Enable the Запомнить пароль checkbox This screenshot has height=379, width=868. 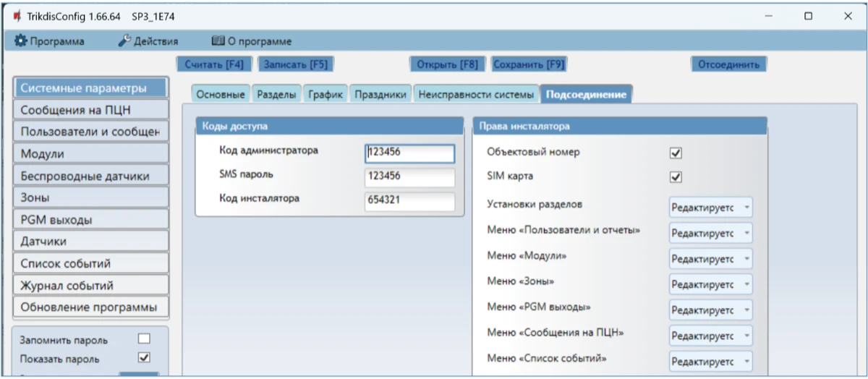(x=143, y=339)
